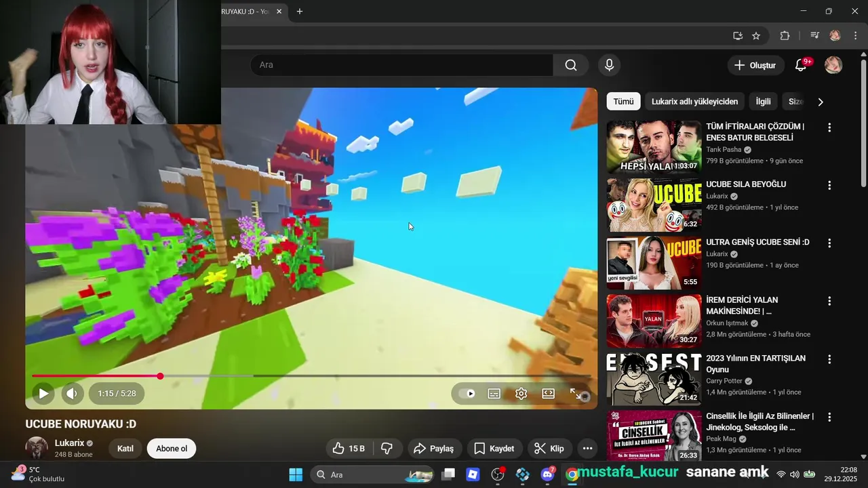Show more filter chips with arrow
This screenshot has height=488, width=868.
(821, 102)
